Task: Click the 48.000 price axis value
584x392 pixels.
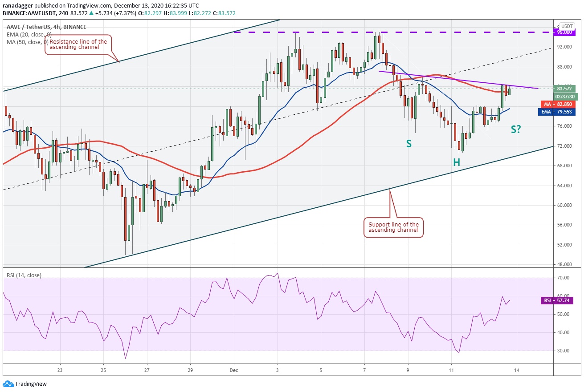Action: [565, 264]
